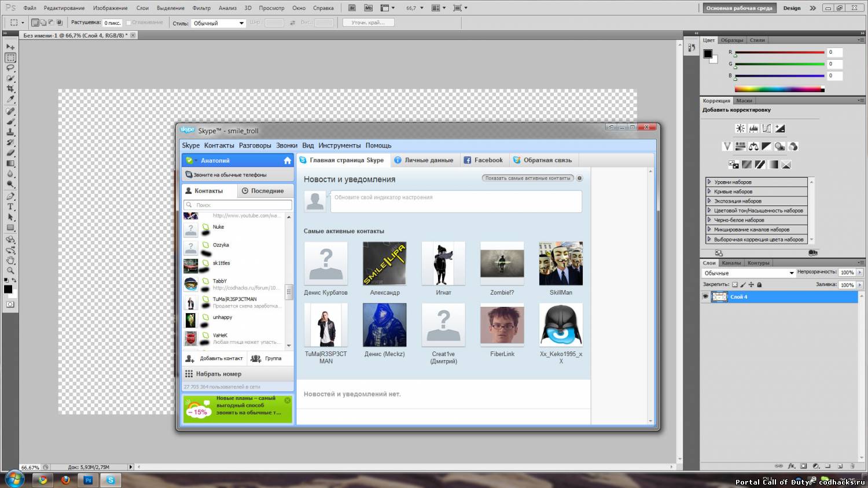Expand the Уровни наборов presets
Image resolution: width=868 pixels, height=488 pixels.
(709, 182)
